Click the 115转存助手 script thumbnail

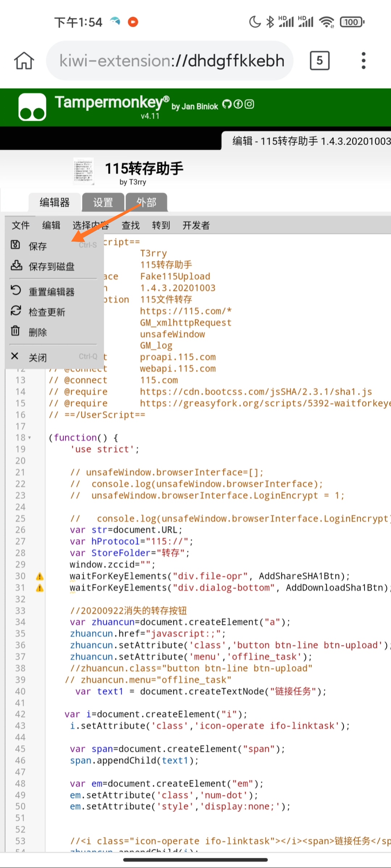(83, 171)
